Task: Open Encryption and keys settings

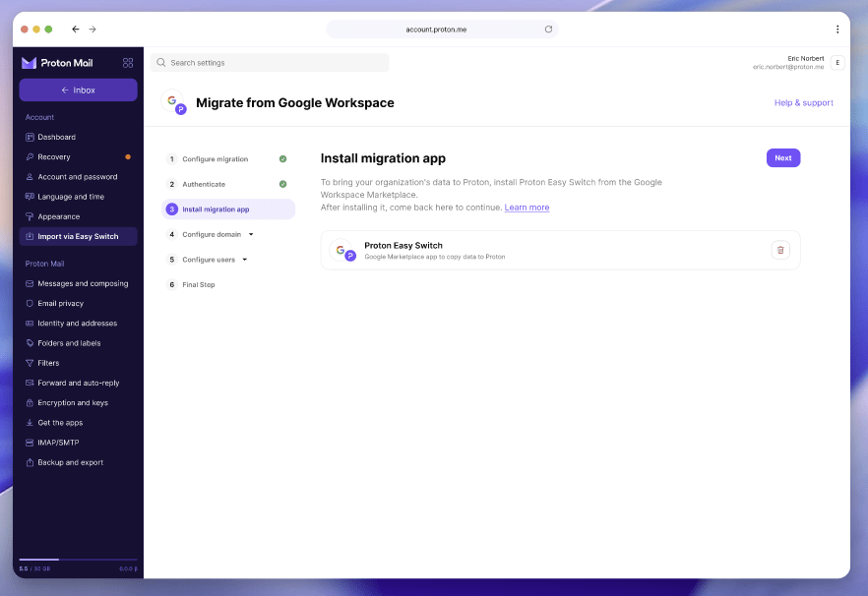Action: click(x=78, y=403)
